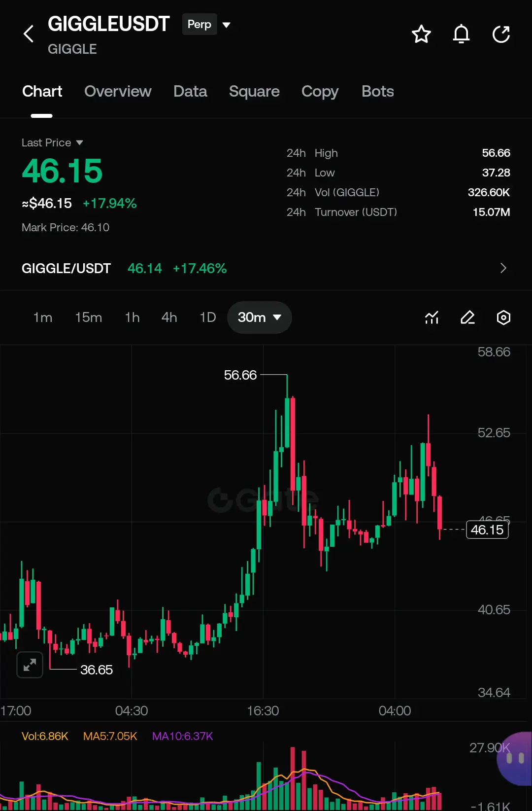This screenshot has width=532, height=811.
Task: Open chart settings hexagon icon
Action: coord(503,317)
